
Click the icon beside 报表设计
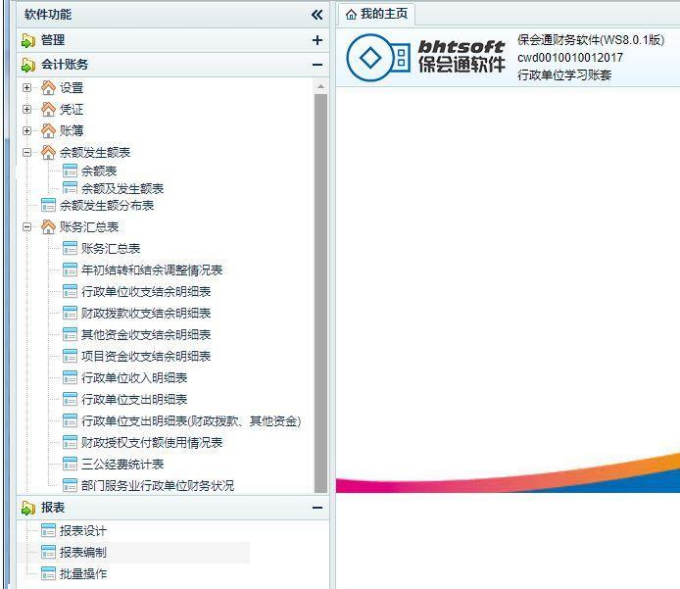[48, 530]
